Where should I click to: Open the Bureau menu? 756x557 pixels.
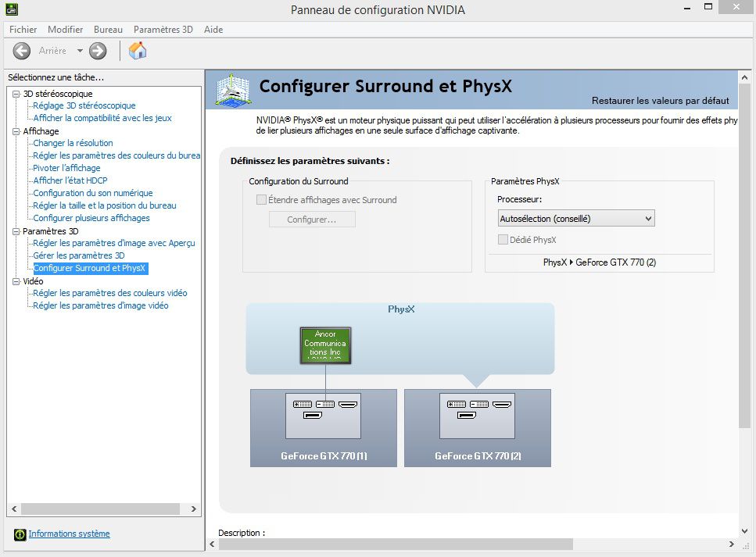[x=108, y=30]
